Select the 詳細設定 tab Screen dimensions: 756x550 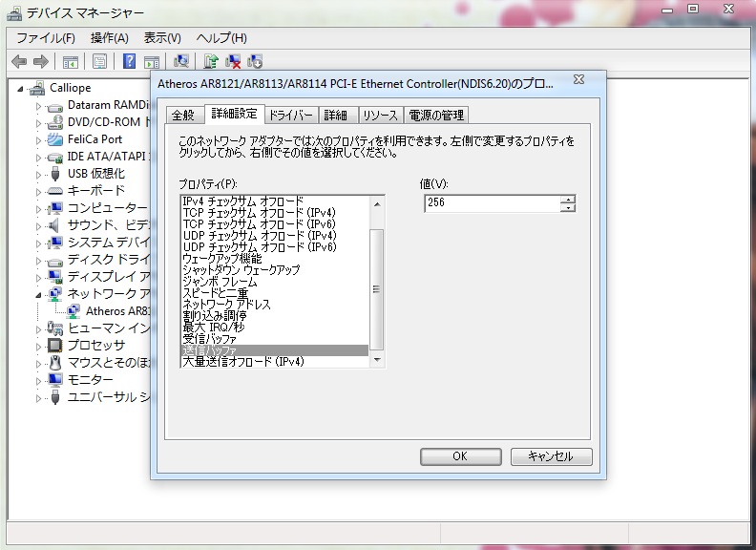(234, 114)
